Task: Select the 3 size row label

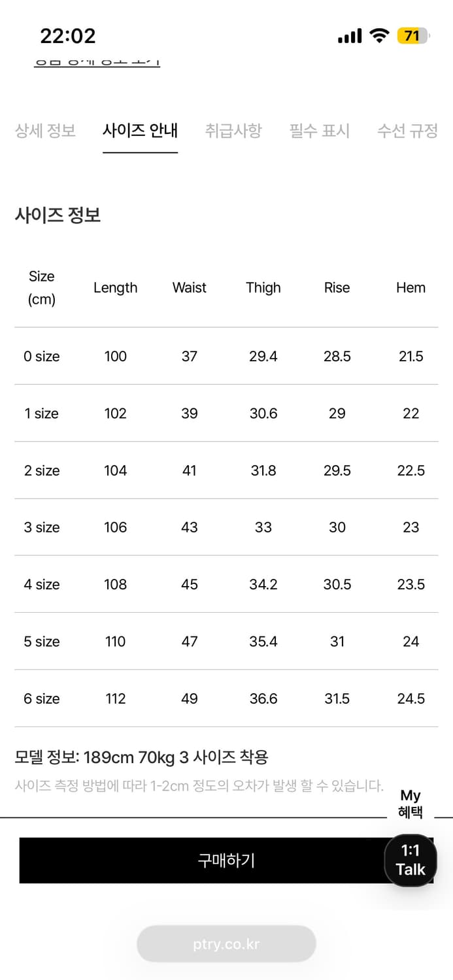Action: 42,527
